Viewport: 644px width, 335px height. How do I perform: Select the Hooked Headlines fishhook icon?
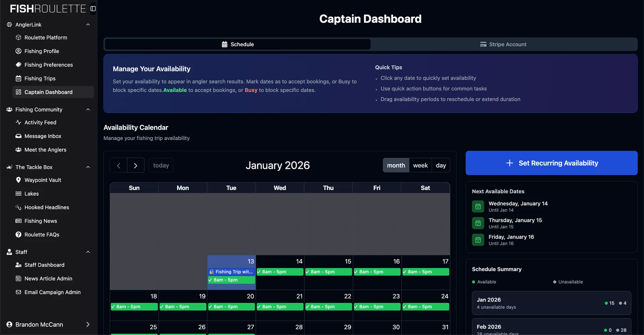[x=18, y=207]
